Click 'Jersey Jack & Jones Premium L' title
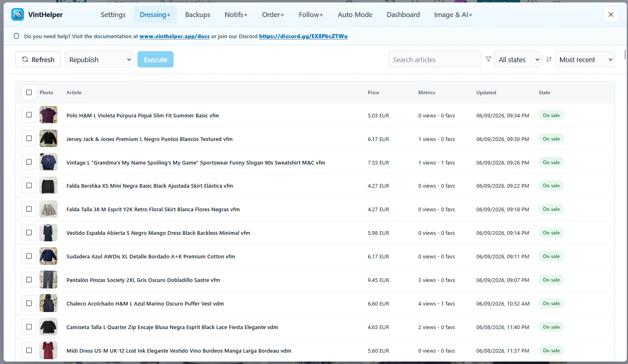The width and height of the screenshot is (628, 364). 149,139
